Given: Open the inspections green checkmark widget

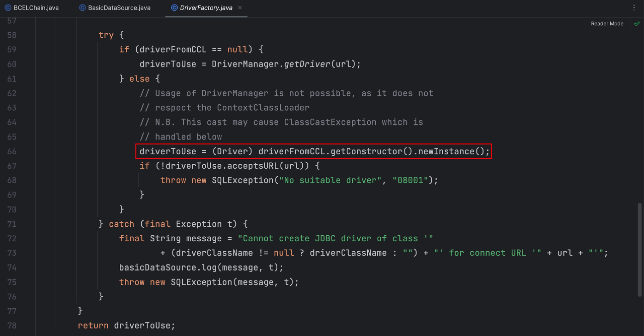Looking at the screenshot, I should tap(637, 24).
